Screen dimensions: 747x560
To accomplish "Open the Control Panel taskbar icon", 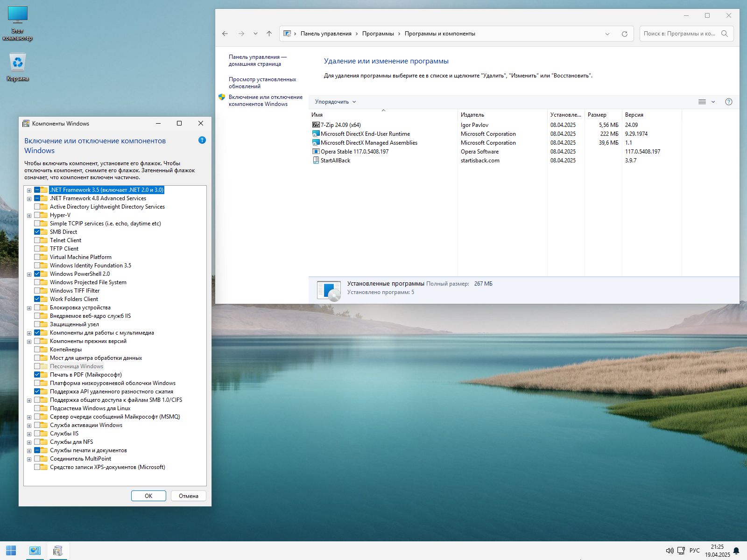I will click(35, 551).
